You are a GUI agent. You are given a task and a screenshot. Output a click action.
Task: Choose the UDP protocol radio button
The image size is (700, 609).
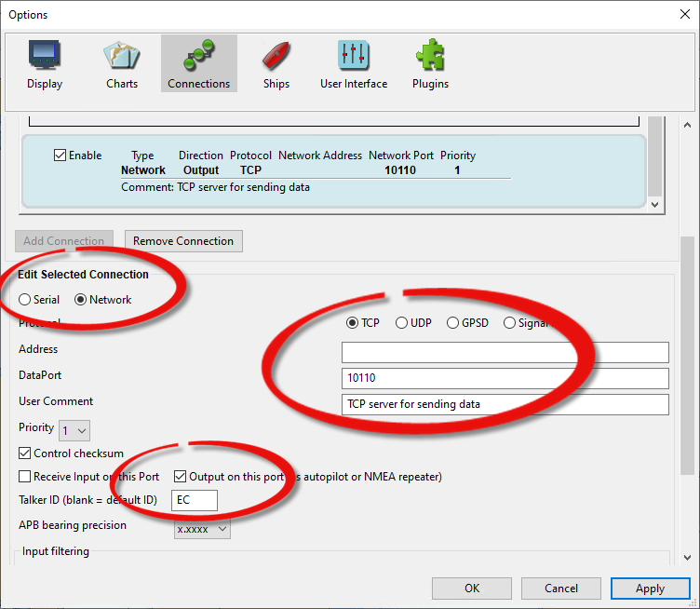(x=401, y=323)
